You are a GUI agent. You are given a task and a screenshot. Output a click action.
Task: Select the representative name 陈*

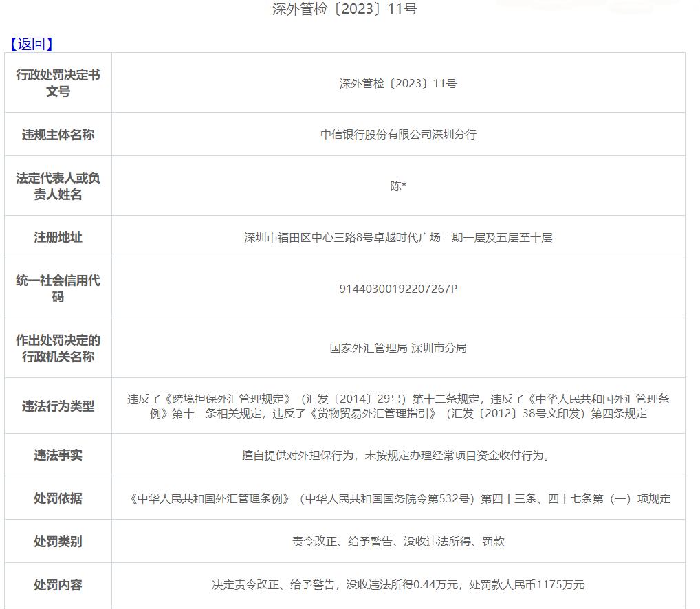point(397,185)
